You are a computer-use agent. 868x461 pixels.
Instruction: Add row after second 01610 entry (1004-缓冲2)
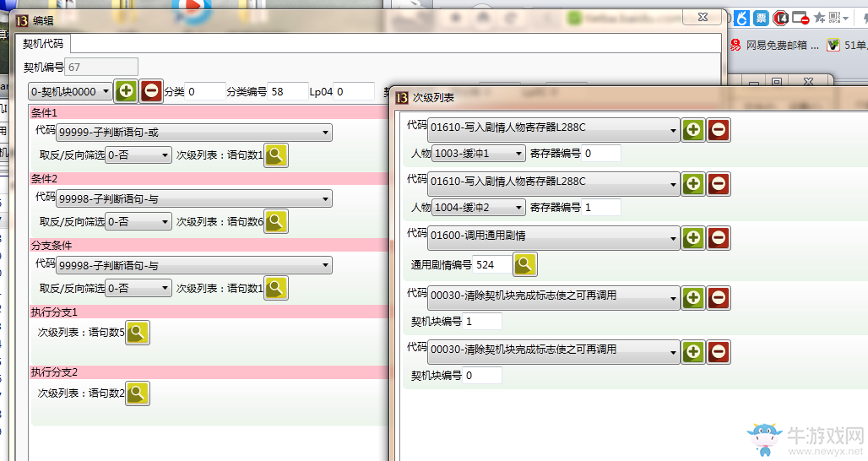pos(693,184)
